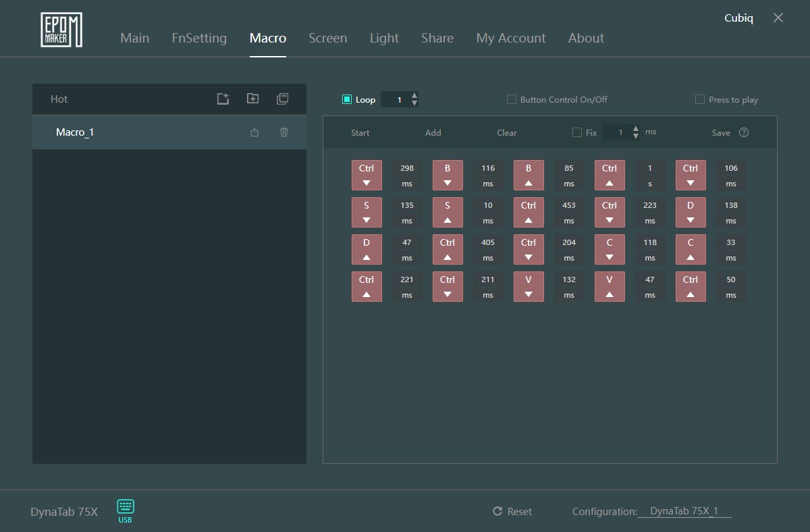The image size is (810, 532).
Task: Click the Hot list header label
Action: (59, 99)
